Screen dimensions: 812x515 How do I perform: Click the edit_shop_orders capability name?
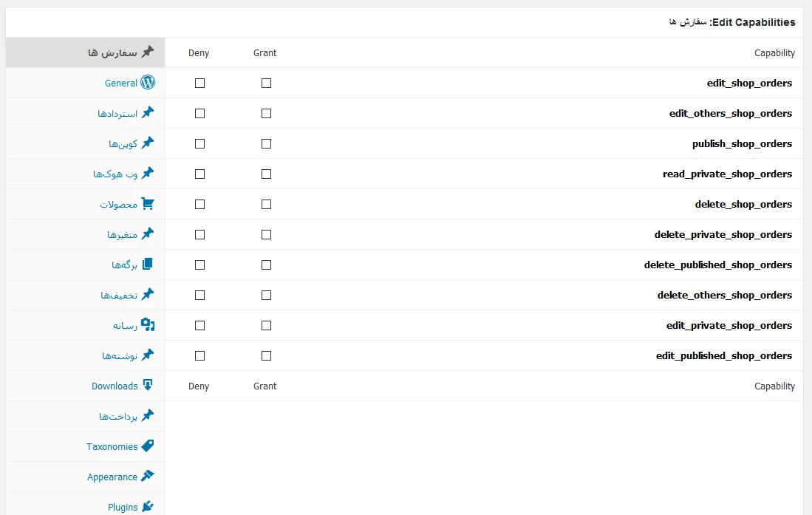[749, 83]
